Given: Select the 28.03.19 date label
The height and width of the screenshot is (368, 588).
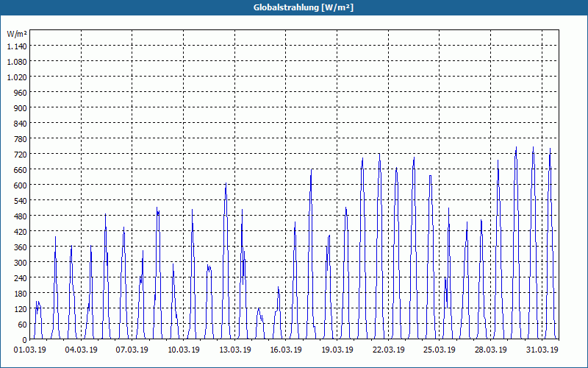Looking at the screenshot, I should pyautogui.click(x=490, y=350).
